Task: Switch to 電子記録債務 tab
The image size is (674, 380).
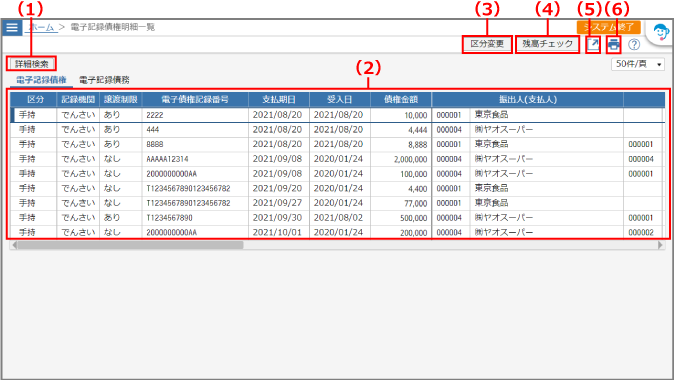Action: [x=104, y=80]
